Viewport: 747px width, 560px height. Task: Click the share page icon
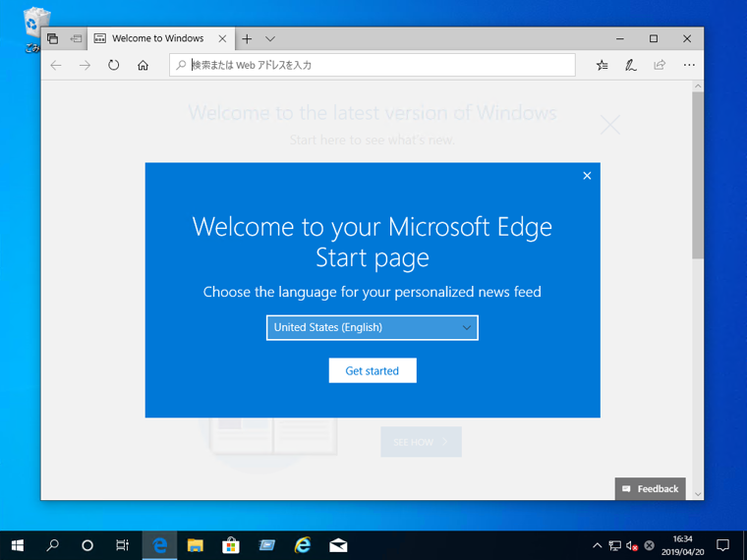point(660,65)
